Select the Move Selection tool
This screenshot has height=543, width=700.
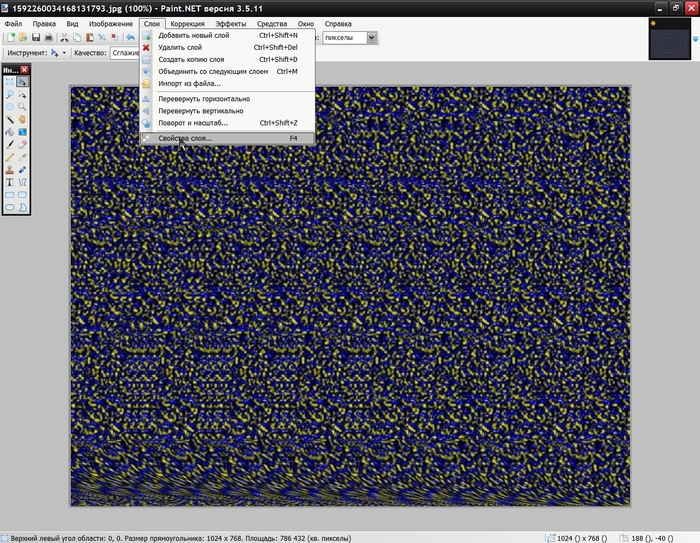tap(22, 94)
